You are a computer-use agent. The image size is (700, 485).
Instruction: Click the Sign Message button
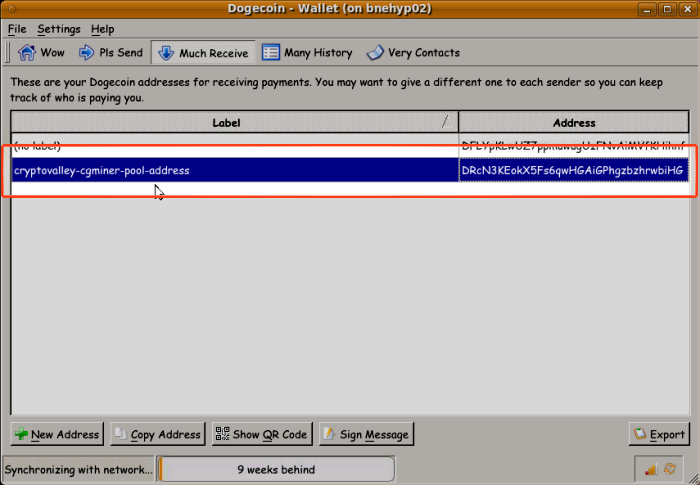[x=367, y=434]
